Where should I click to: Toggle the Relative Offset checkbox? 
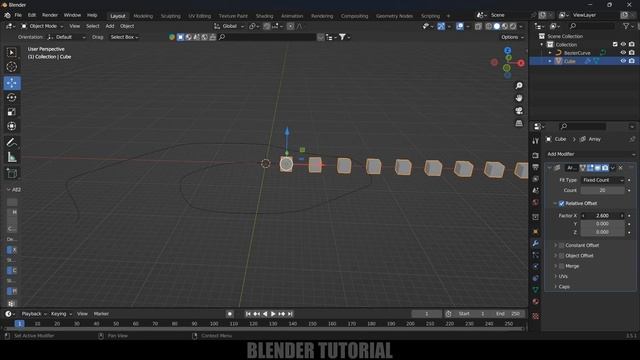tap(561, 203)
